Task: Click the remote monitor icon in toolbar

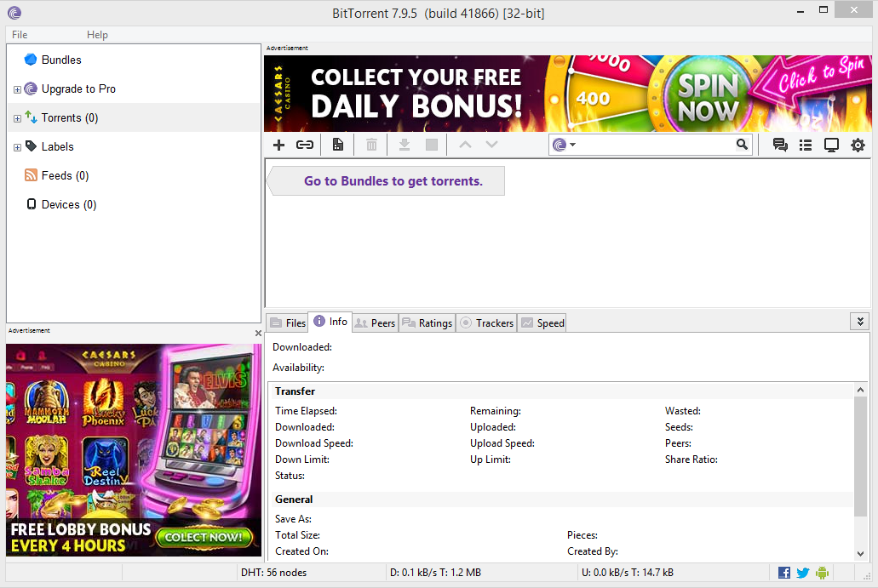Action: [x=831, y=146]
